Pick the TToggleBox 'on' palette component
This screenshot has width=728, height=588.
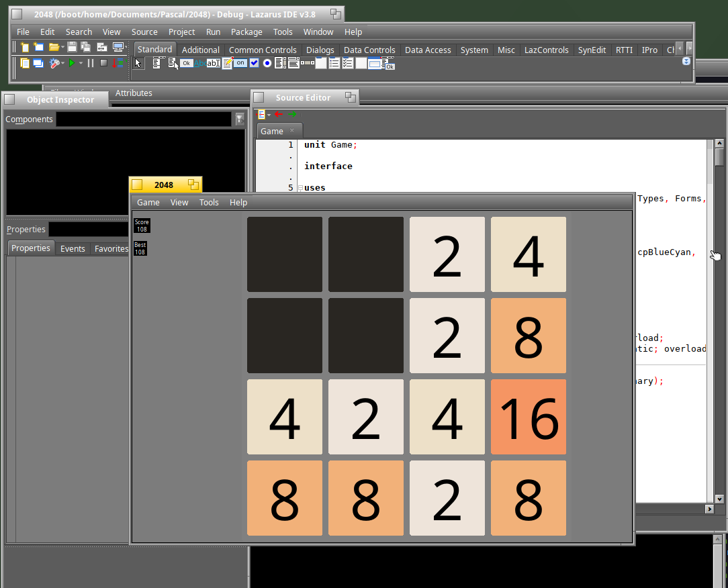point(240,63)
